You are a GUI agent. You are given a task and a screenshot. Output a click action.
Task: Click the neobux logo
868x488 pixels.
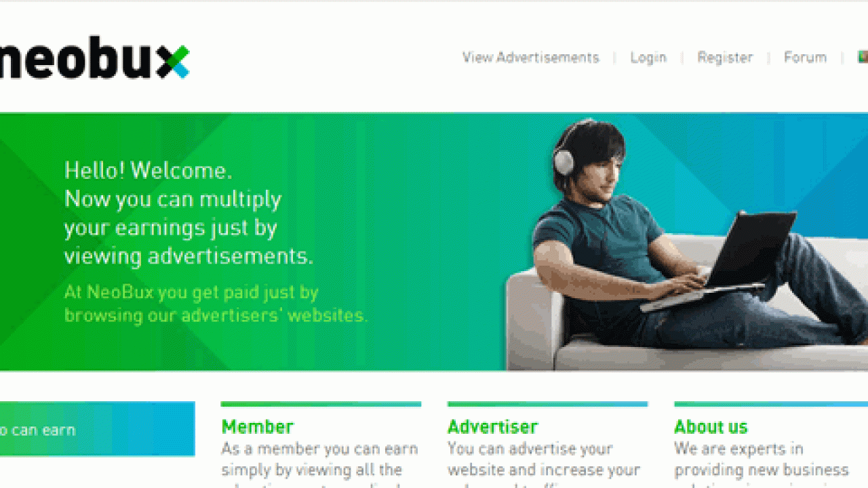[94, 61]
